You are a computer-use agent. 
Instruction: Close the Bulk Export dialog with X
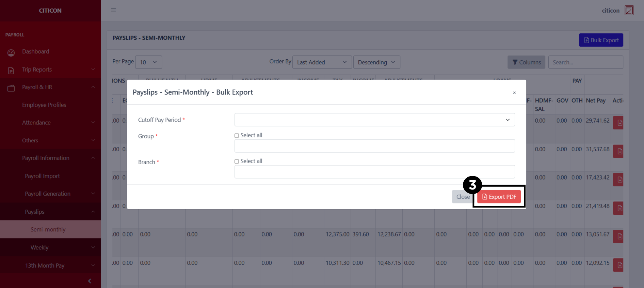point(514,93)
